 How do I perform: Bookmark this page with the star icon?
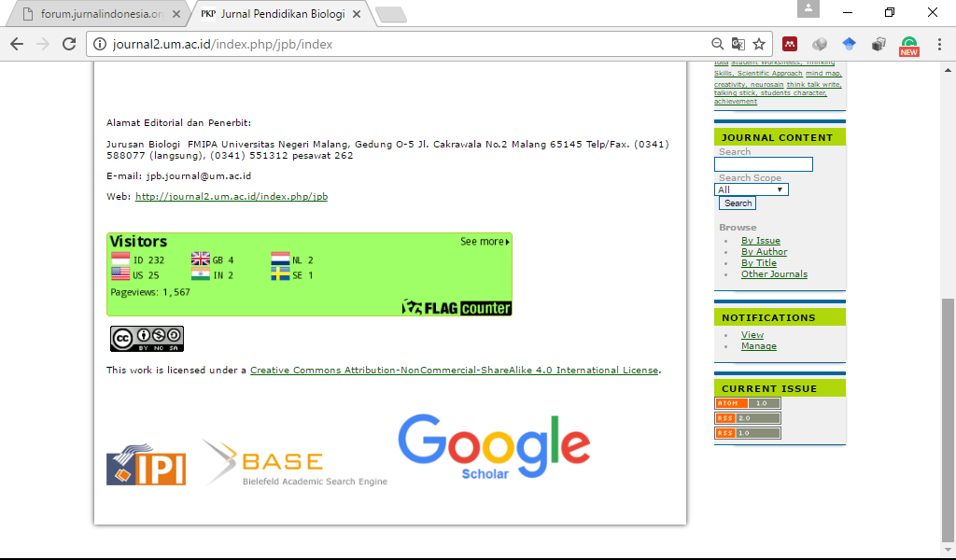[759, 44]
